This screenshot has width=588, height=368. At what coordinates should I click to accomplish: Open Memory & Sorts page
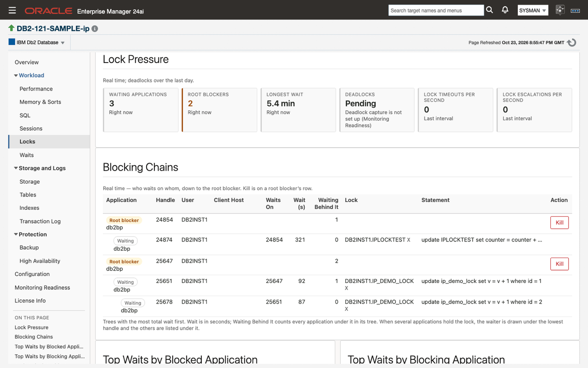[40, 102]
